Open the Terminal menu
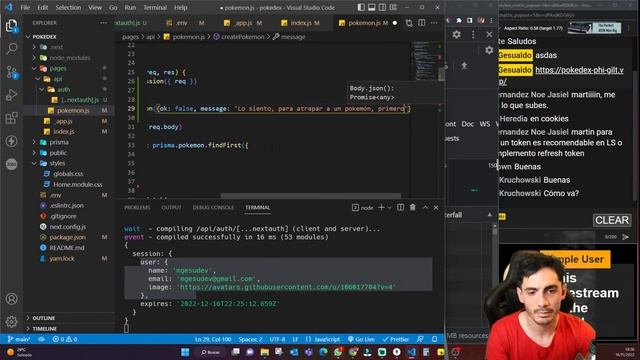This screenshot has height=360, width=640. [155, 7]
